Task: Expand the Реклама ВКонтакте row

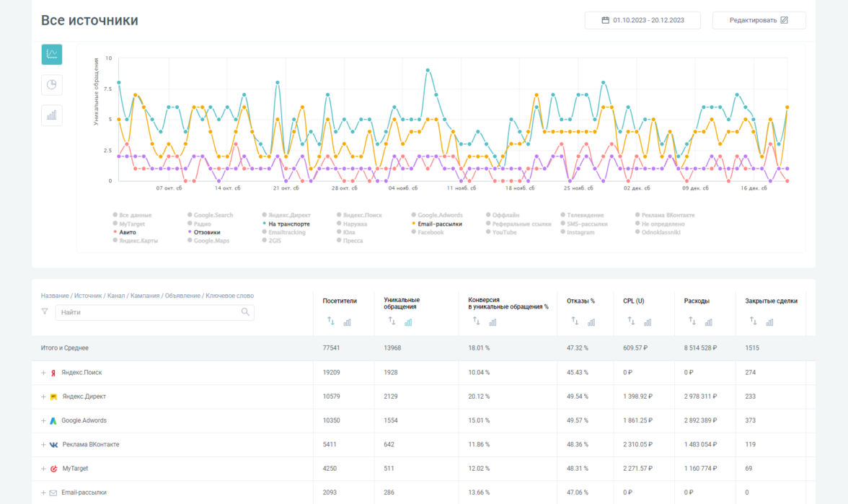Action: point(43,444)
